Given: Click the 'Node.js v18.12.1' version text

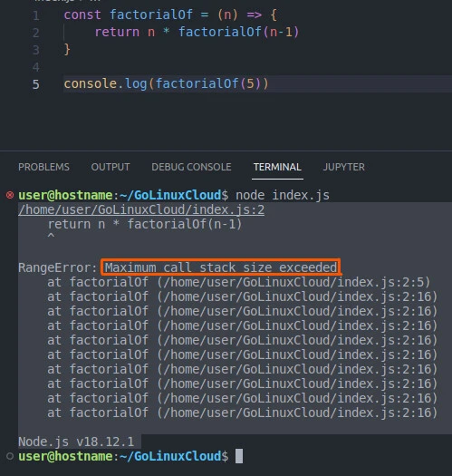Looking at the screenshot, I should pyautogui.click(x=76, y=442).
